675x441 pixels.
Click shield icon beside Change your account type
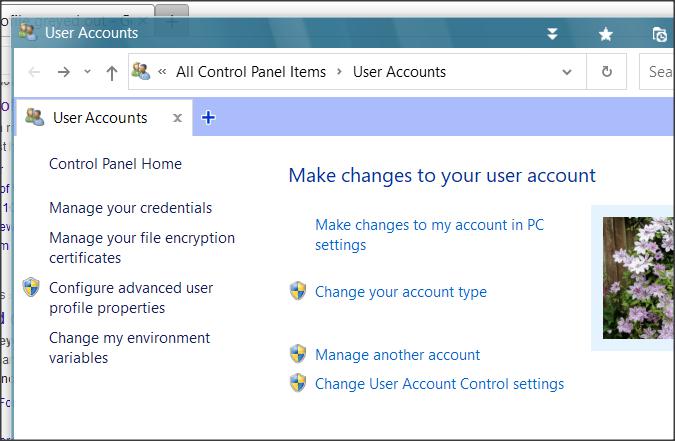(298, 291)
